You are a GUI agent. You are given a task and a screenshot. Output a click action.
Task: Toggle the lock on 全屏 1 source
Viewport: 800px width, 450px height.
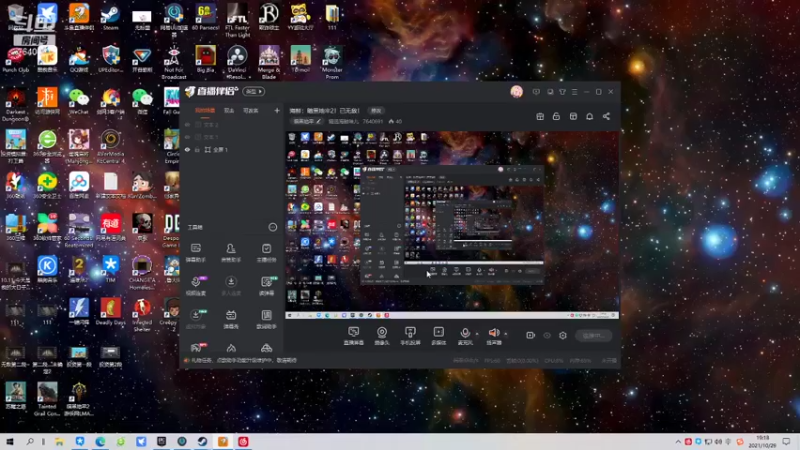pos(197,149)
